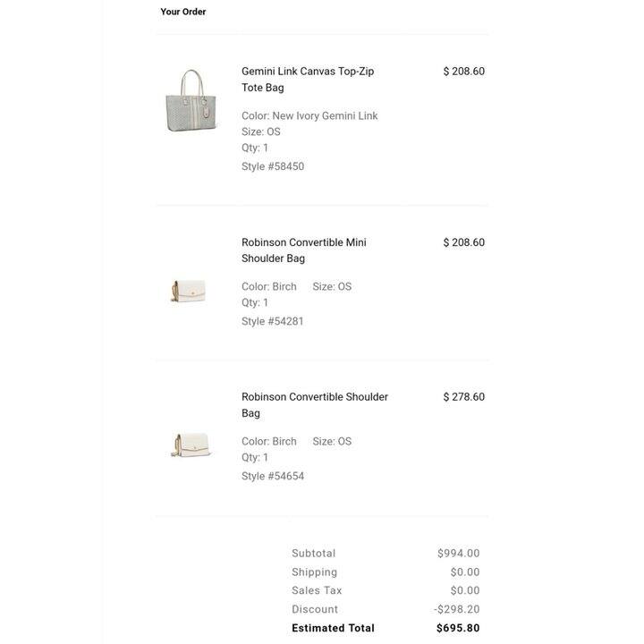This screenshot has height=644, width=644.
Task: Click the tote bag price $208.60
Action: point(463,71)
